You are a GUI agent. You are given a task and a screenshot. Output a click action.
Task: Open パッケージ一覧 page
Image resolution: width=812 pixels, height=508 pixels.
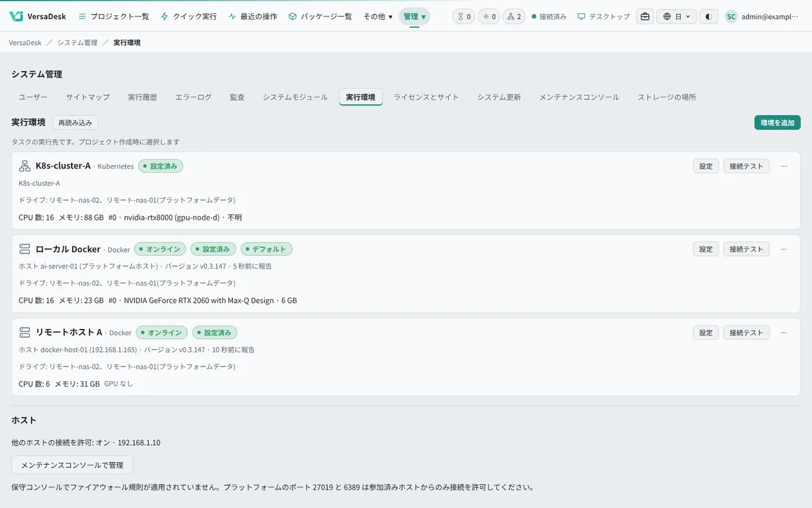click(320, 17)
